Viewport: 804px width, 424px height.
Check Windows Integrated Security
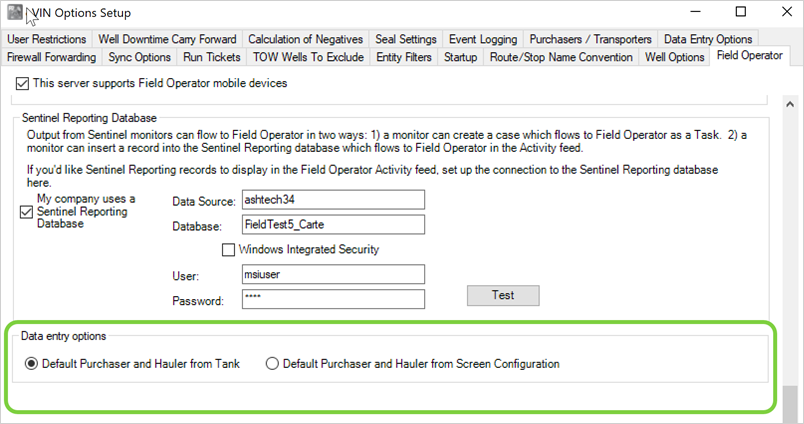(x=228, y=249)
